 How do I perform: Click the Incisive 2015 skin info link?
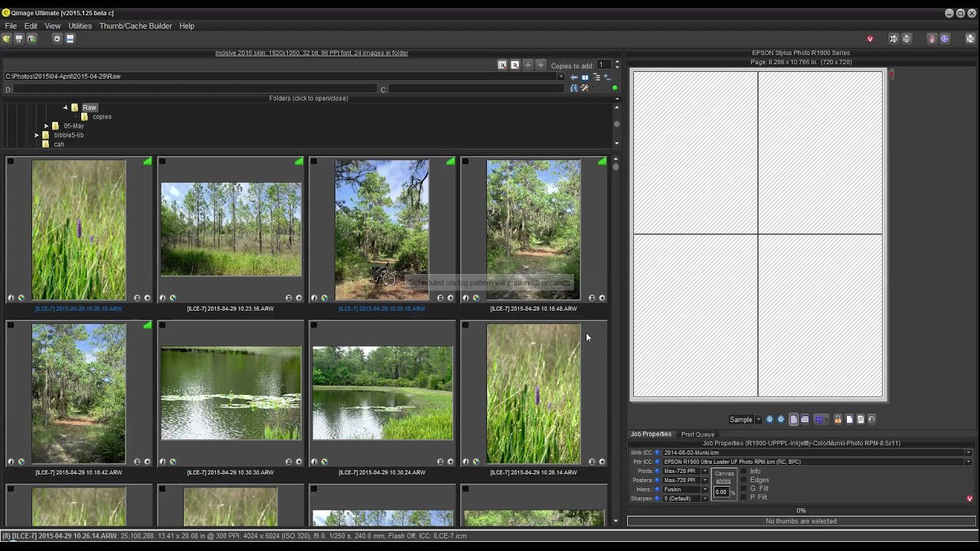312,53
